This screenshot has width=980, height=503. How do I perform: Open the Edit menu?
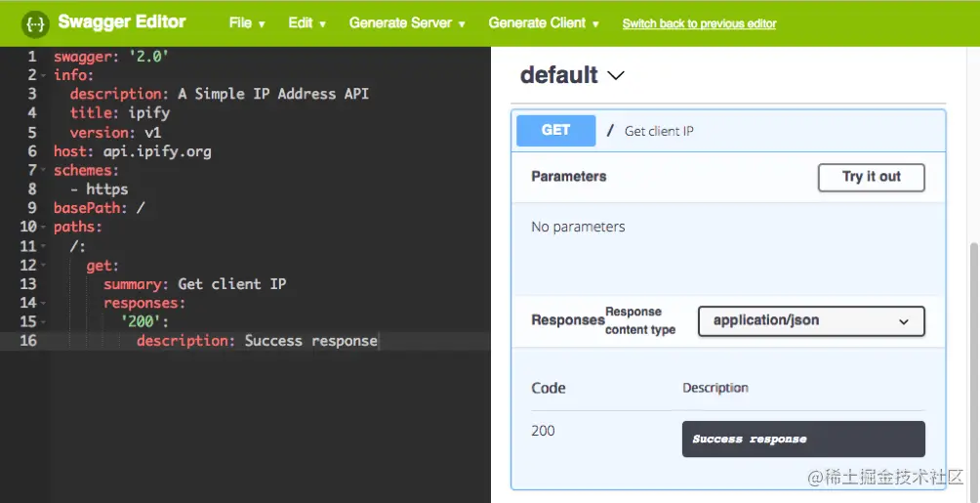pos(306,22)
